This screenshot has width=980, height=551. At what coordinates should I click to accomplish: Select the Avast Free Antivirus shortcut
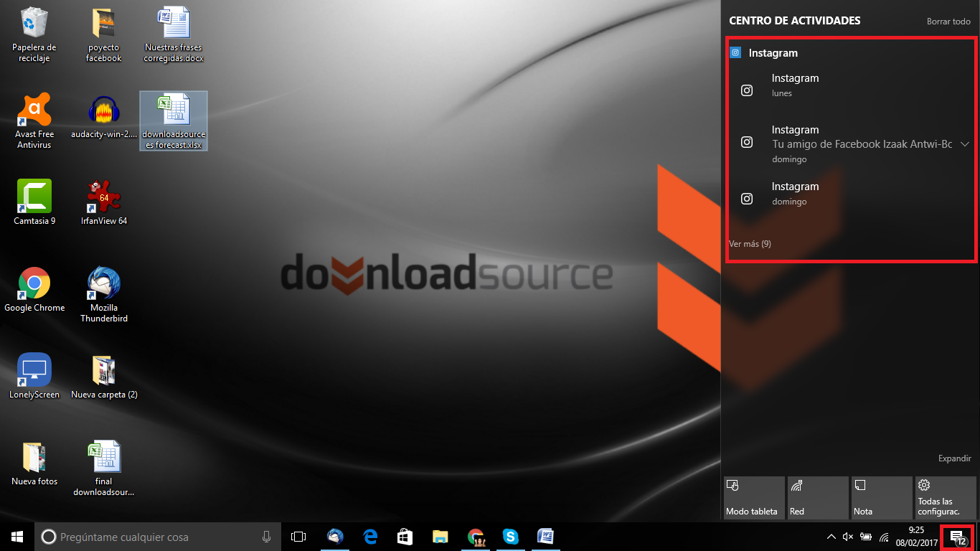[x=34, y=121]
